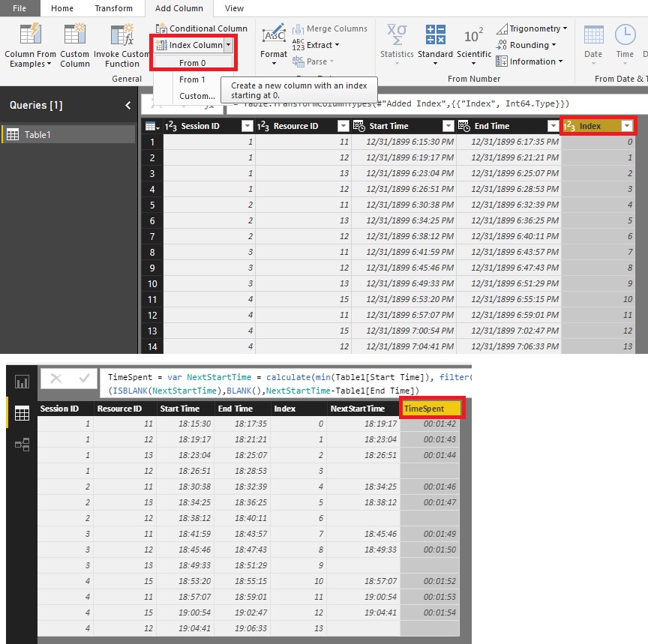Screen dimensions: 648x644
Task: Switch to Data view
Action: click(x=22, y=413)
